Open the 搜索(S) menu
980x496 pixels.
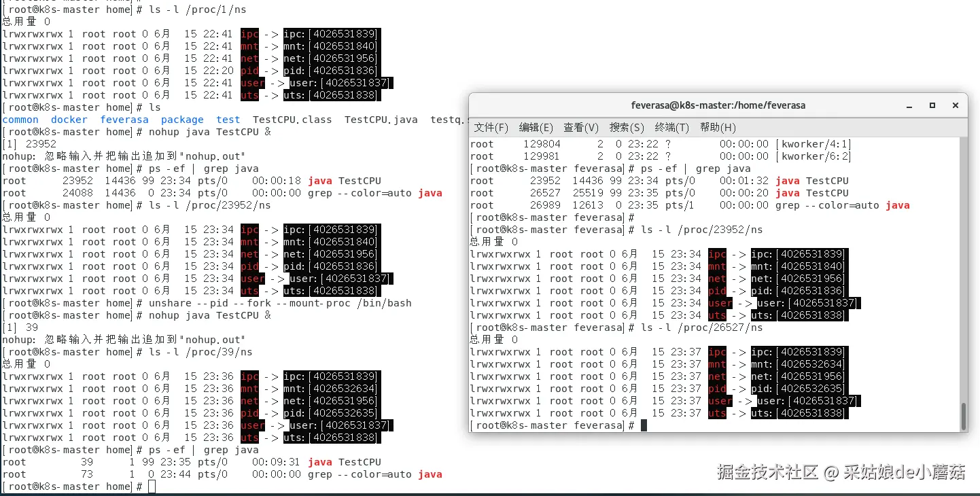pos(627,127)
